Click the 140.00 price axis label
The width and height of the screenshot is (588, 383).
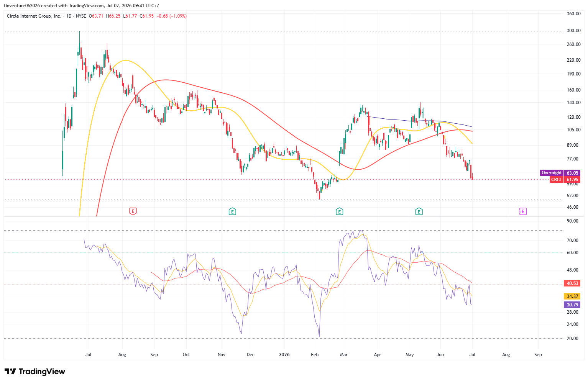click(x=574, y=103)
